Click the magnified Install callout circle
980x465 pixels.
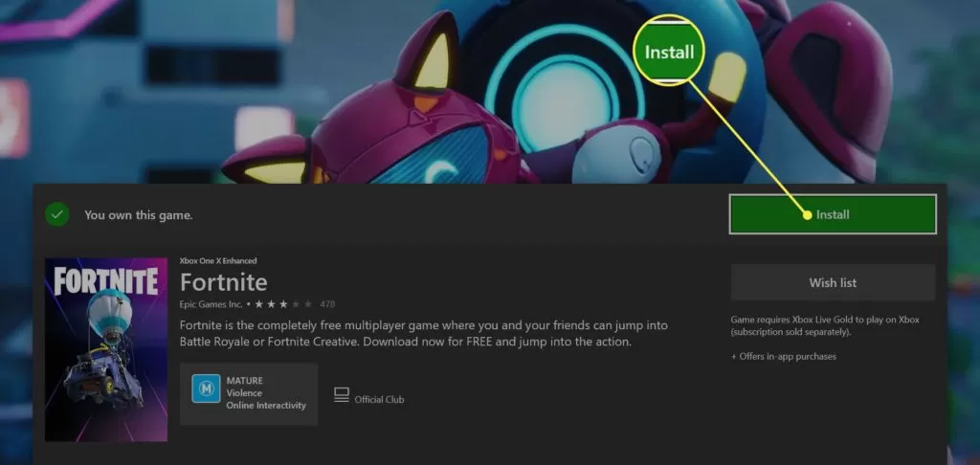(x=669, y=51)
